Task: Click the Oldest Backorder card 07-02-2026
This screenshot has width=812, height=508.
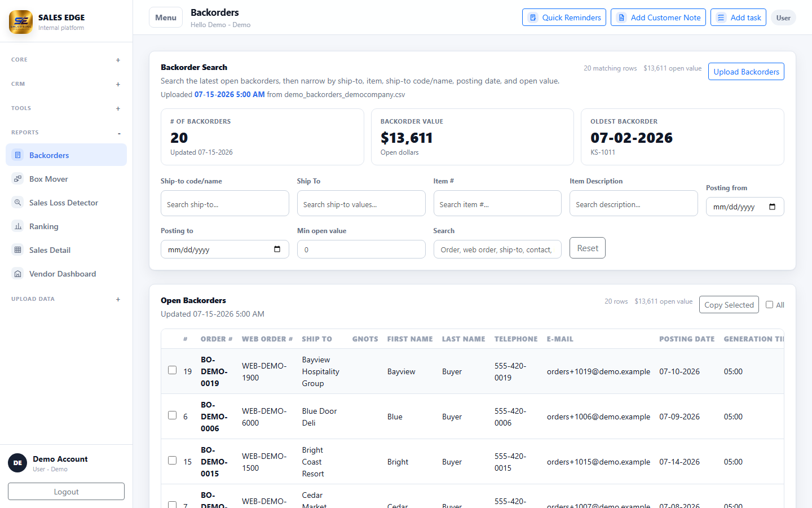Action: [x=682, y=137]
